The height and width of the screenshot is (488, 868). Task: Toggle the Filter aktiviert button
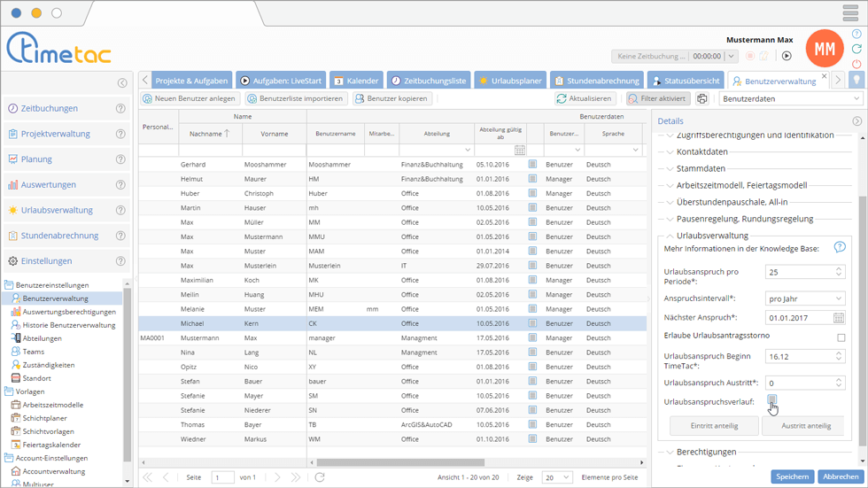657,98
